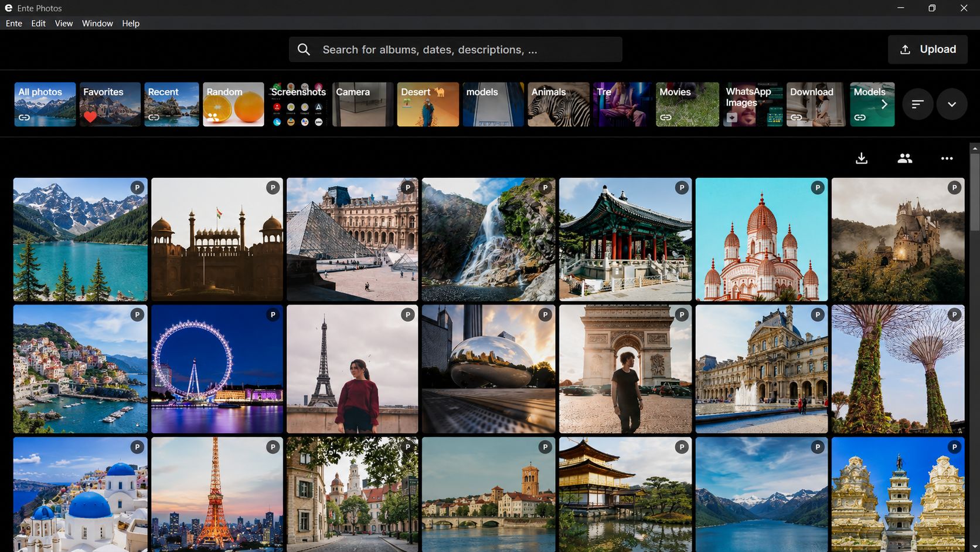Open the Chicago Bean photo thumbnail
Viewport: 980px width, 552px height.
point(488,369)
